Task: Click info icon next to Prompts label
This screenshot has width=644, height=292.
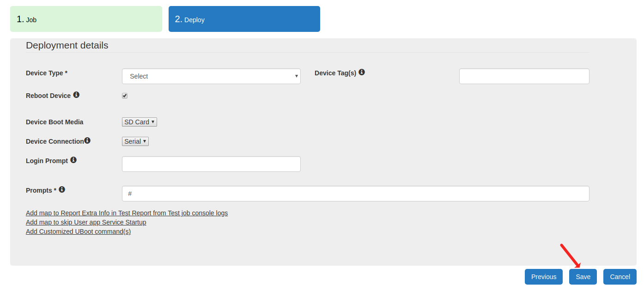Action: (62, 189)
